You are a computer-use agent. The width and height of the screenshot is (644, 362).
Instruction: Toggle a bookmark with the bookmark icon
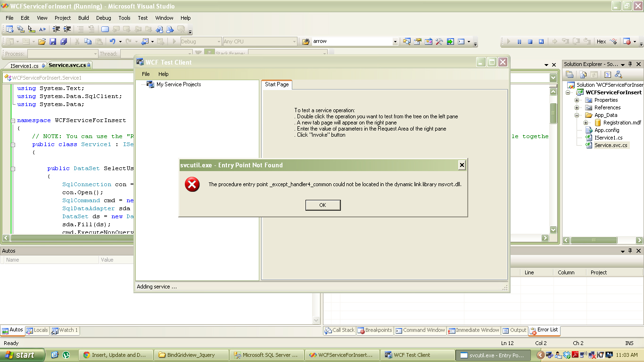(105, 29)
